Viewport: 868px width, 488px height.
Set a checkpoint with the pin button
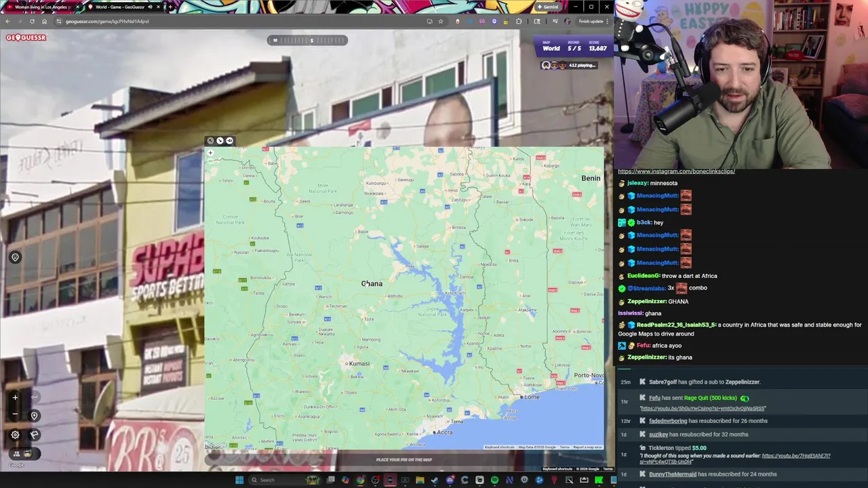click(34, 415)
